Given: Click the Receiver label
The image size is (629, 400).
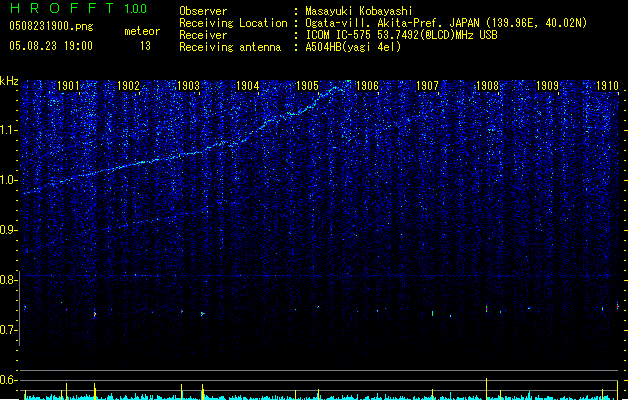Looking at the screenshot, I should click(203, 35).
